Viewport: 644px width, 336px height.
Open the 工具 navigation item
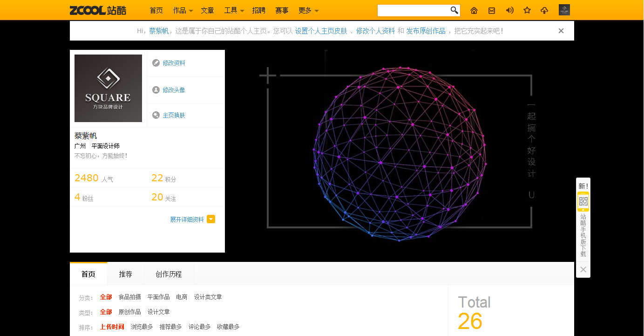point(230,10)
